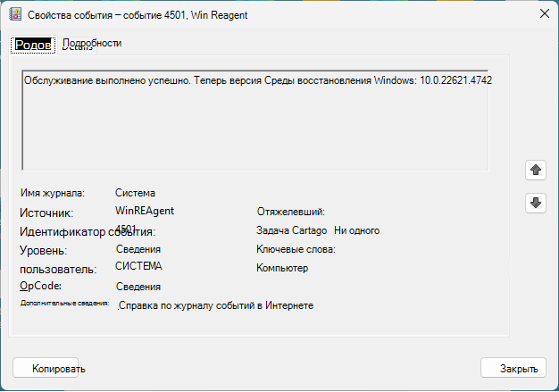
Task: Select the Сведения level value
Action: 138,249
